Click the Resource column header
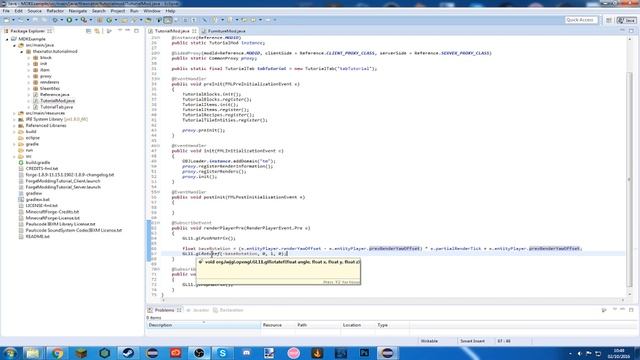 click(278, 325)
